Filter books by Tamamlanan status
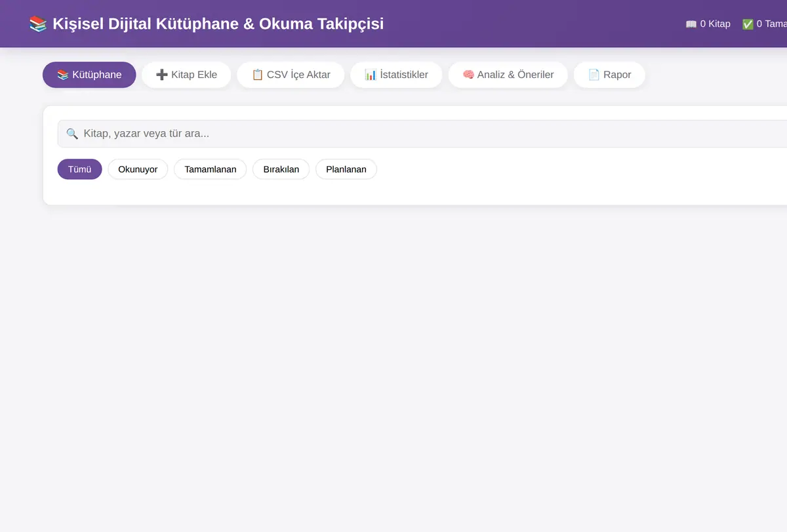The width and height of the screenshot is (787, 532). 210,169
